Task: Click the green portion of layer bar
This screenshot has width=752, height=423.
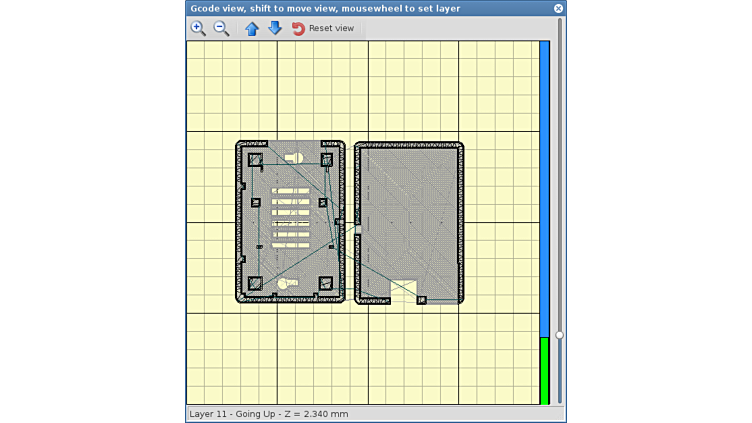Action: click(545, 370)
